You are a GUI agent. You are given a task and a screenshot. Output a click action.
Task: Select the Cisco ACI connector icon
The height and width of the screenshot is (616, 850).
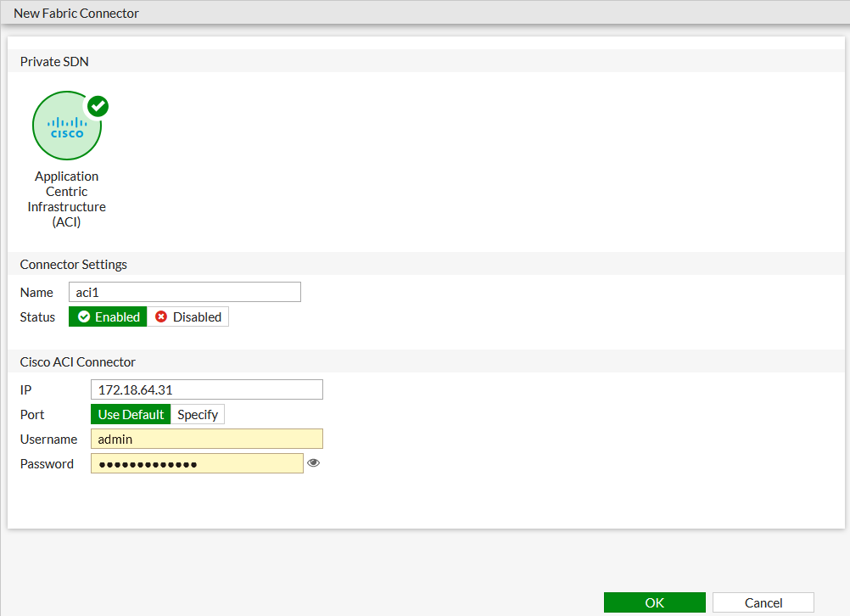(x=67, y=126)
